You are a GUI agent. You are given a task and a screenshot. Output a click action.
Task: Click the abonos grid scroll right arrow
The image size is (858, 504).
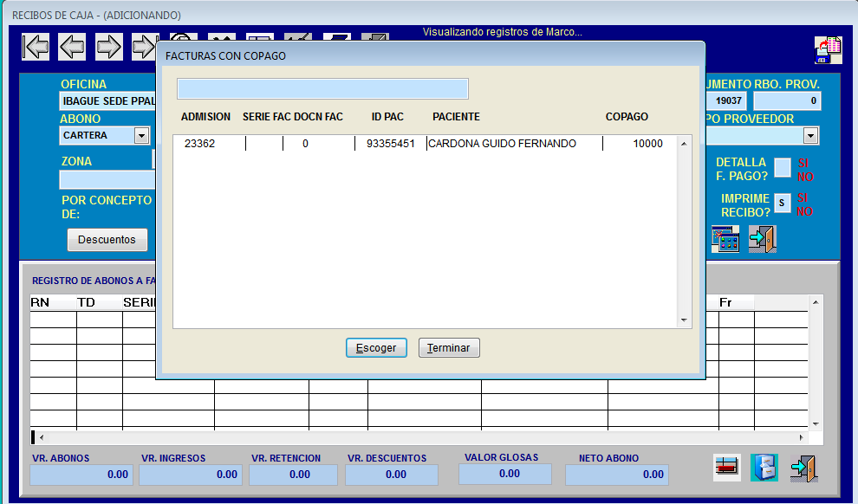click(x=802, y=437)
